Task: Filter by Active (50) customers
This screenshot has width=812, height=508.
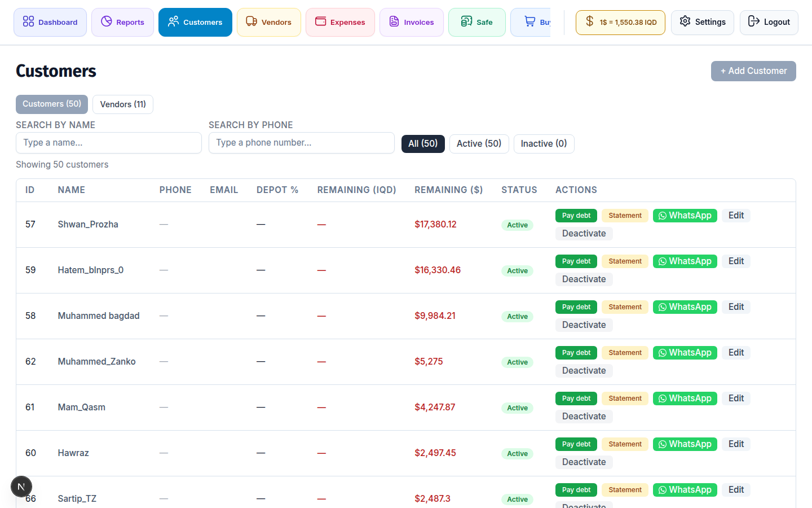Action: (479, 144)
